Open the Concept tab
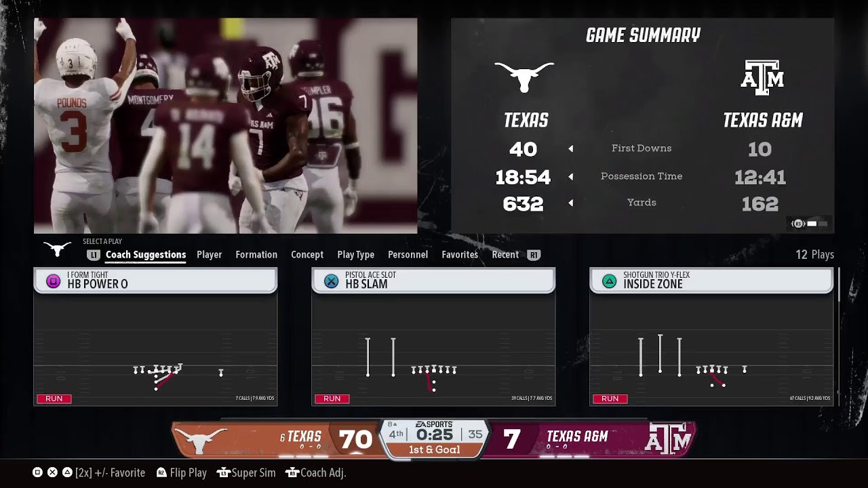Image resolution: width=868 pixels, height=488 pixels. point(307,255)
